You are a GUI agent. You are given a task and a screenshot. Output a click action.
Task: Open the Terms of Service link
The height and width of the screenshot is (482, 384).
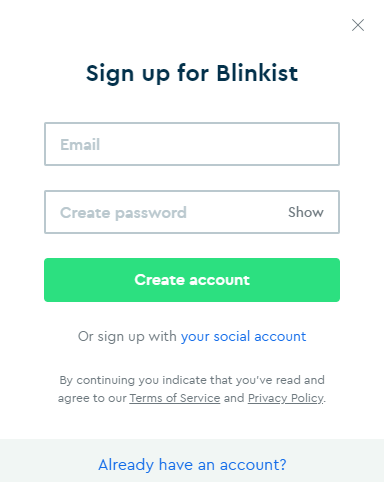pos(175,398)
